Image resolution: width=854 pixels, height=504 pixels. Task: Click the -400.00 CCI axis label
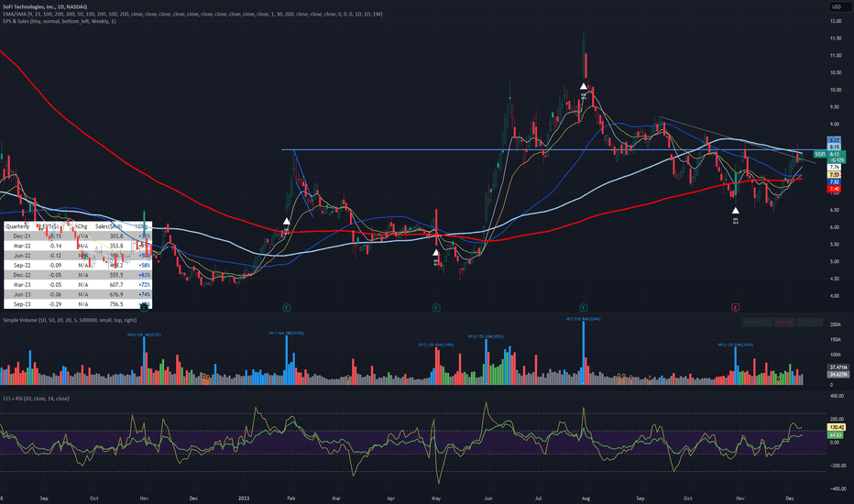point(837,488)
